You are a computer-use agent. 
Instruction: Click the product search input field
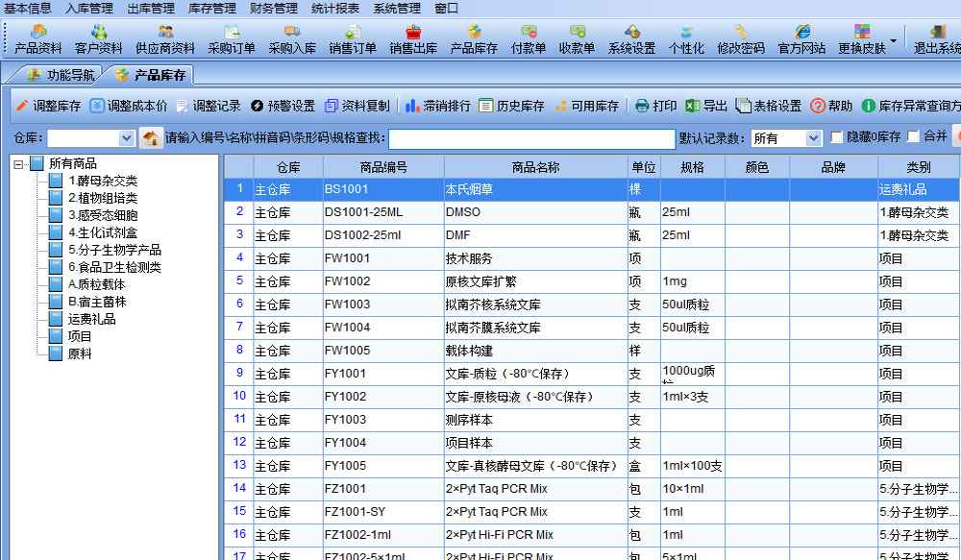530,138
